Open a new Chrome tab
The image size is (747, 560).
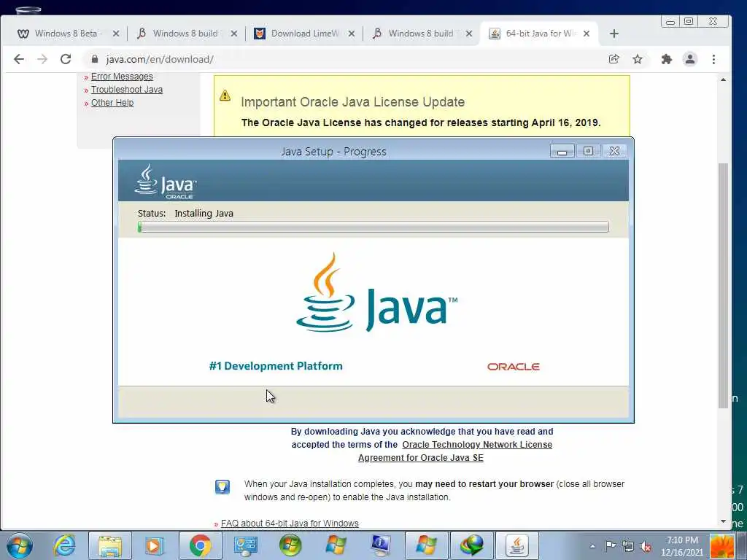pos(614,34)
